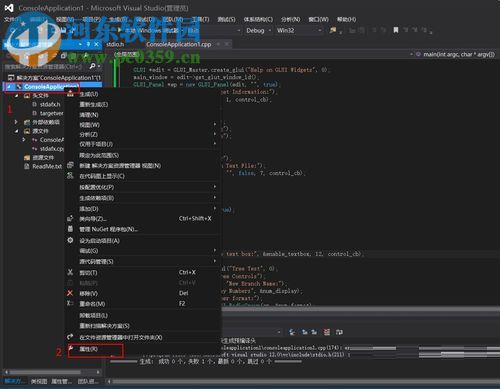Viewport: 500px width, 389px height.
Task: Switch to the stdio.h editor tab
Action: (115, 44)
